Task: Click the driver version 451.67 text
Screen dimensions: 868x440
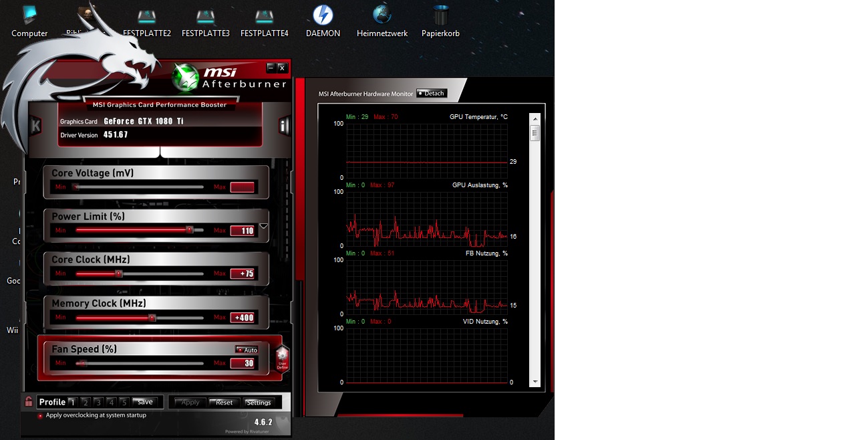Action: [x=116, y=135]
